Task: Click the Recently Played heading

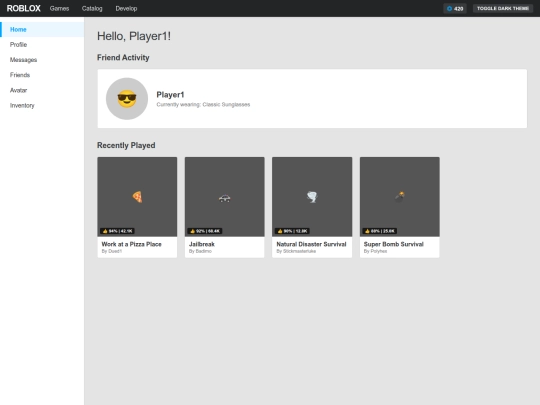Action: pos(126,145)
